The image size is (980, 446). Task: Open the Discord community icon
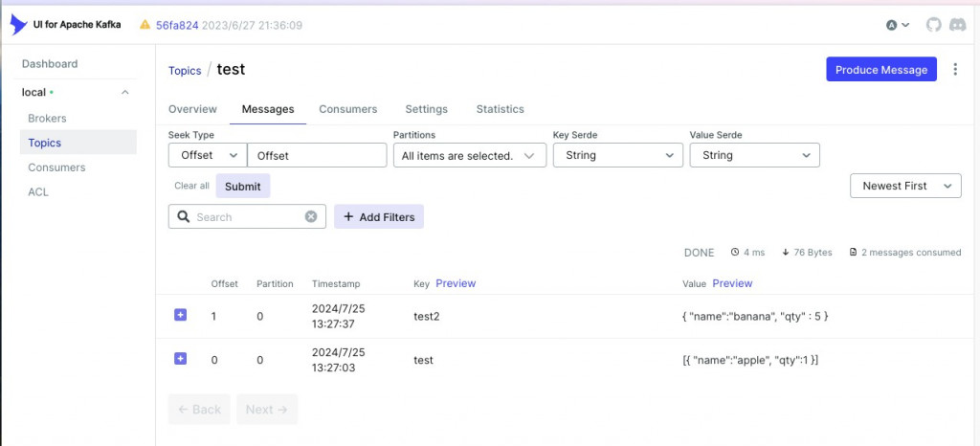(x=957, y=25)
